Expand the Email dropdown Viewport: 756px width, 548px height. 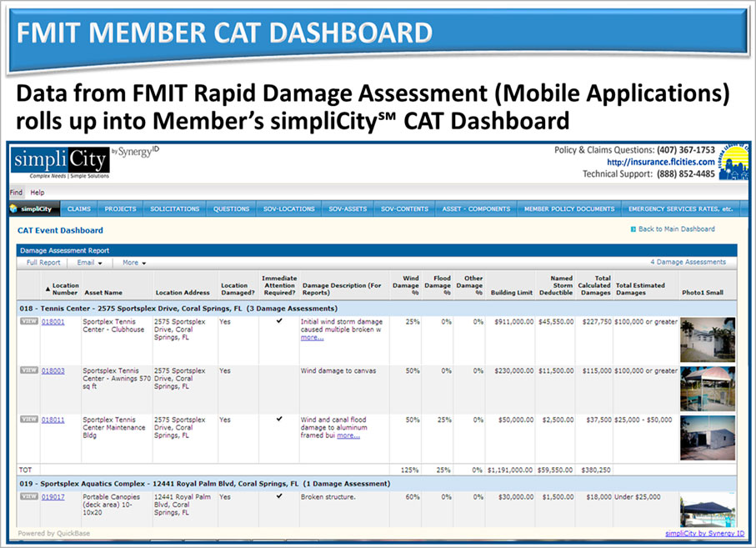click(90, 263)
